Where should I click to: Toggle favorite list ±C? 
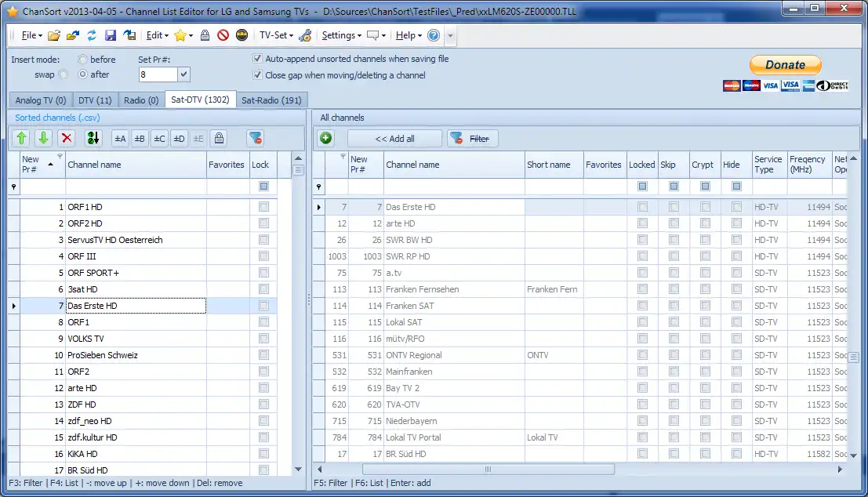point(159,139)
